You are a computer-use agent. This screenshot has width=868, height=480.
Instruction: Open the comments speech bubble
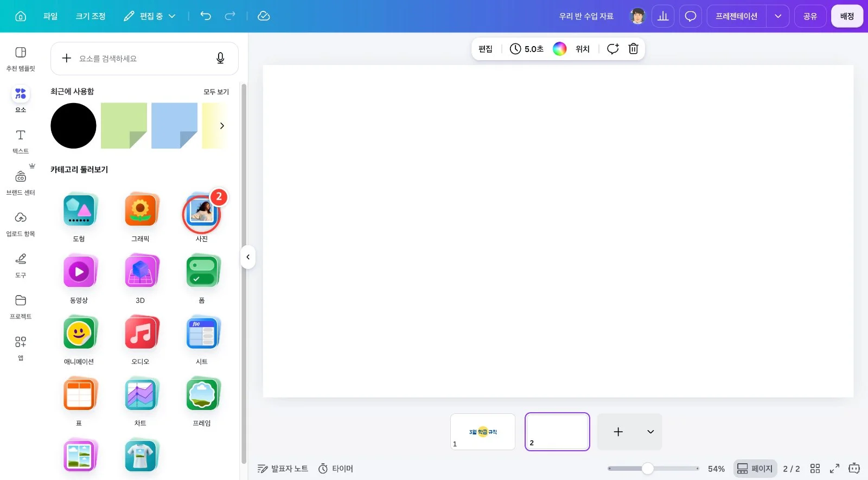click(x=691, y=16)
